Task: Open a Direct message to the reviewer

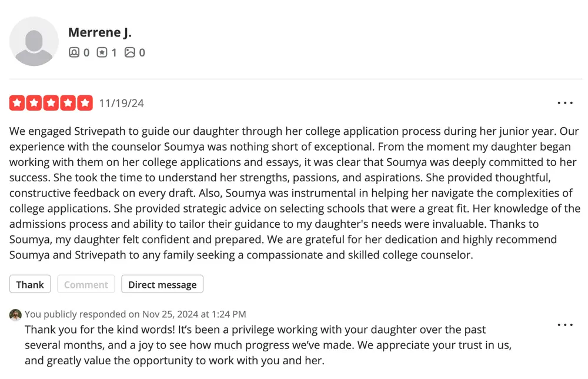Action: 162,284
